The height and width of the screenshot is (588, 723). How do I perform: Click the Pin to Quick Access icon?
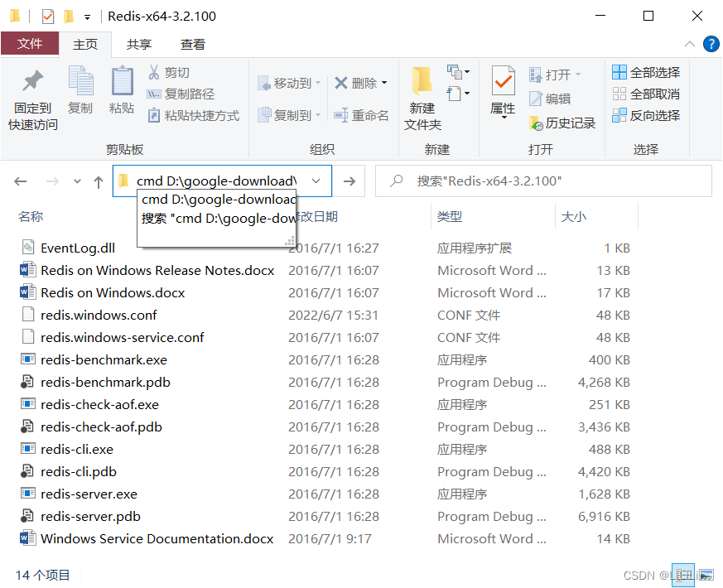tap(33, 80)
